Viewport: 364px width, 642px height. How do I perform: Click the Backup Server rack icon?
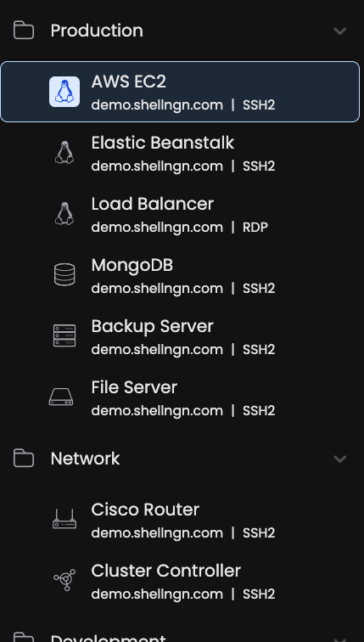64,335
